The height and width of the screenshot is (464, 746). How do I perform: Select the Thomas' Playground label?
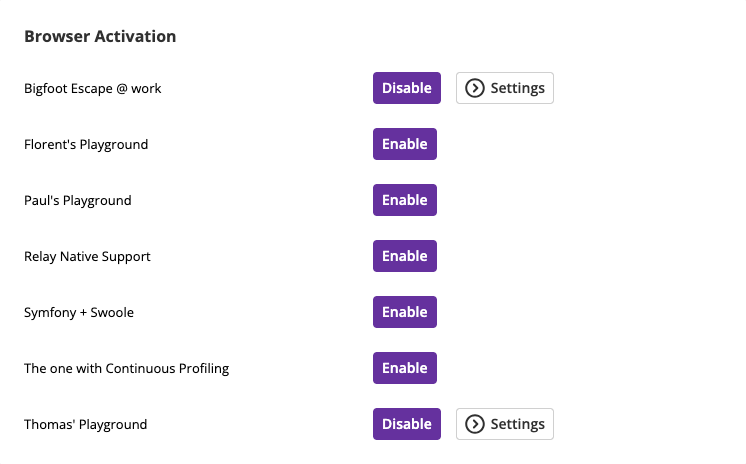pos(86,425)
